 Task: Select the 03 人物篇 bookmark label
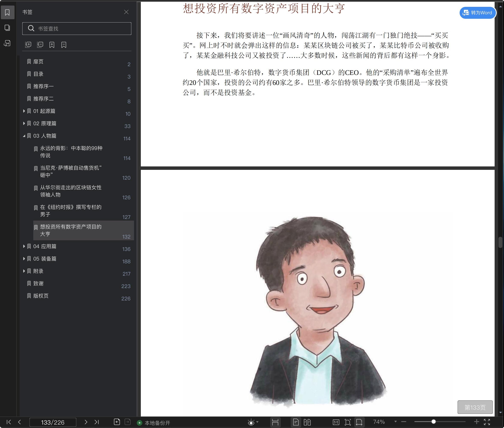(45, 136)
